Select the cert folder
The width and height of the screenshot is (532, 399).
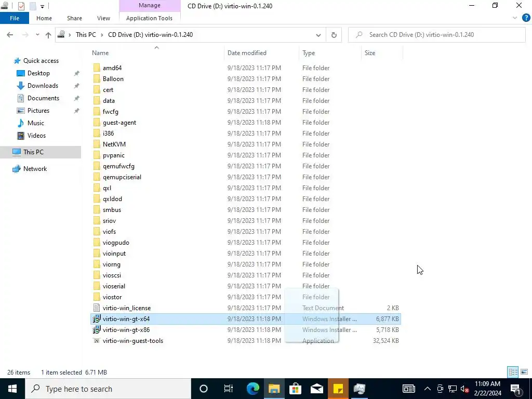(108, 90)
